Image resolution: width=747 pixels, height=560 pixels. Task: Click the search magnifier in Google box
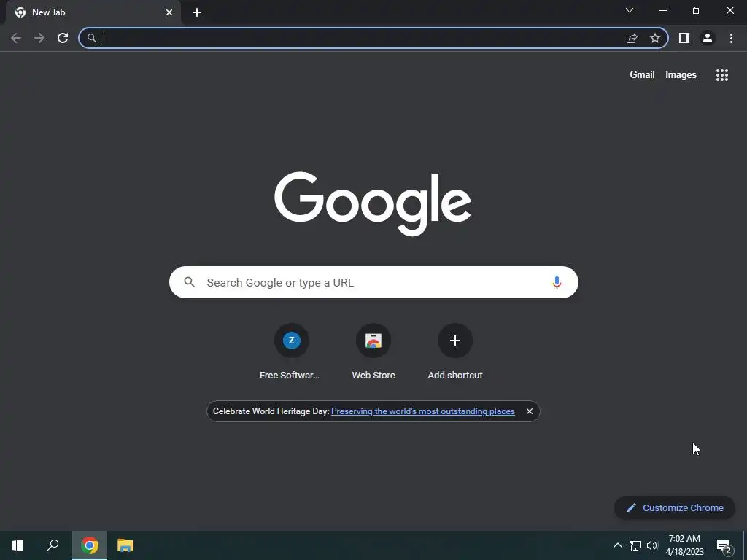(x=189, y=282)
